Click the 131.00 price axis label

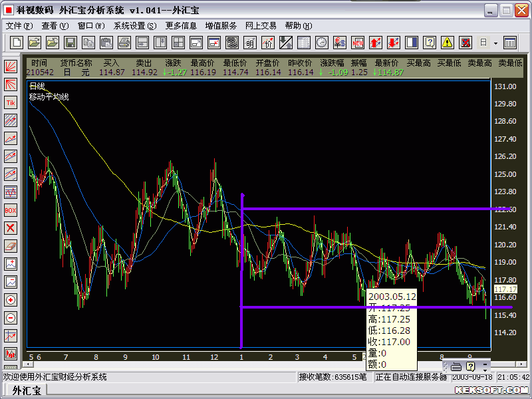[505, 86]
